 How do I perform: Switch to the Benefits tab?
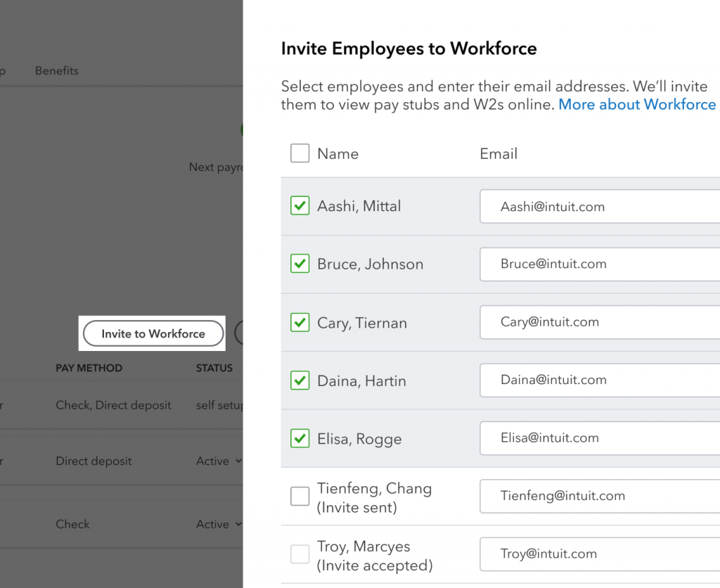[x=57, y=71]
